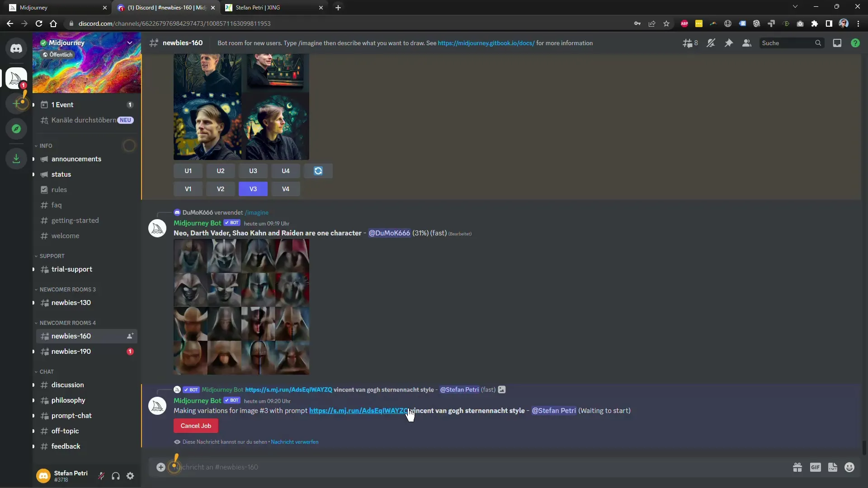Image resolution: width=868 pixels, height=488 pixels.
Task: Open the help question mark icon
Action: [x=855, y=43]
